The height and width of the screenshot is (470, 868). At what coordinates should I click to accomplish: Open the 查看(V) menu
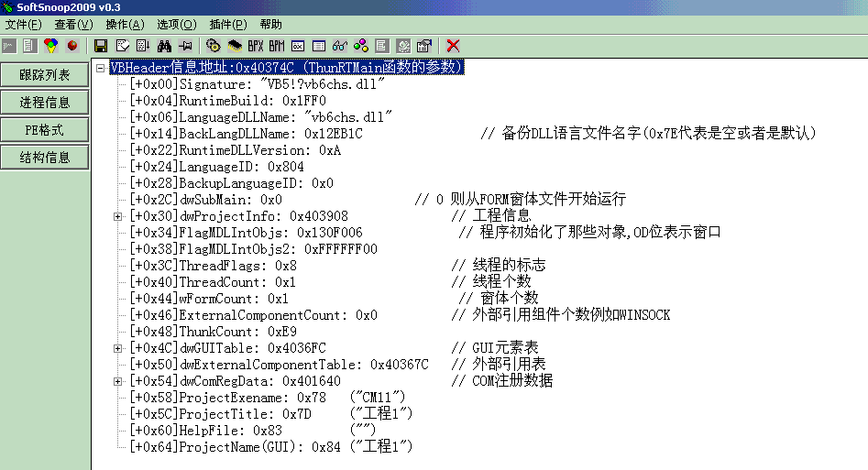(x=73, y=25)
